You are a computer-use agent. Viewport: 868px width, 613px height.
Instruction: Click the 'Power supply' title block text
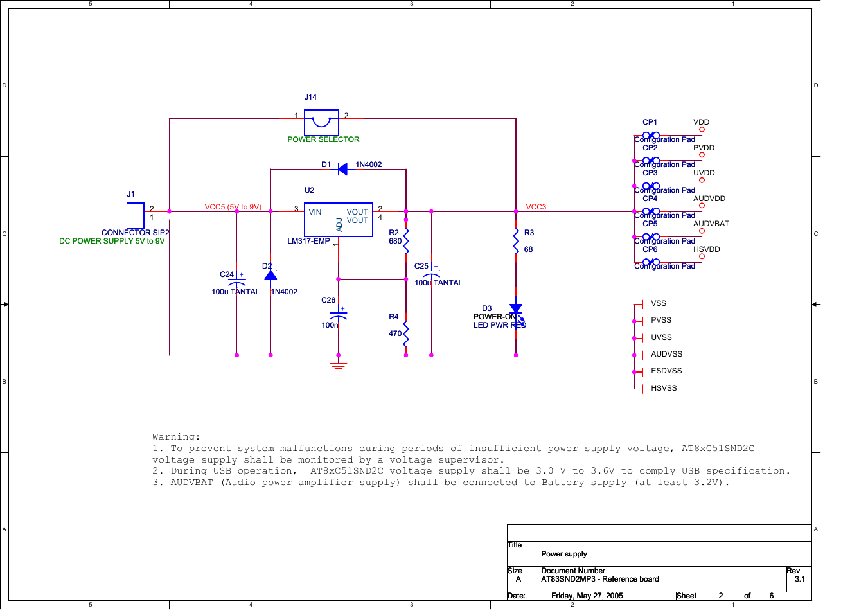pos(564,554)
